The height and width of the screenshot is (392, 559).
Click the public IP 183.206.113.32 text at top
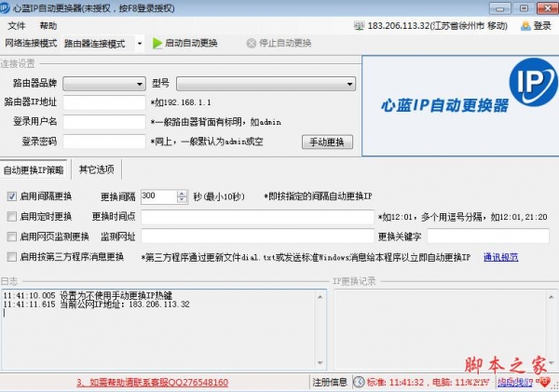438,26
